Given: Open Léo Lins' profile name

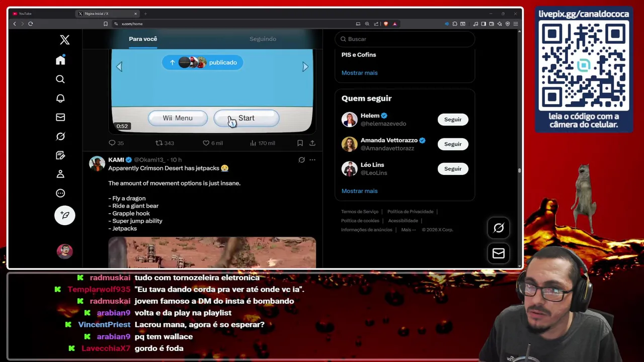Looking at the screenshot, I should click(x=372, y=165).
